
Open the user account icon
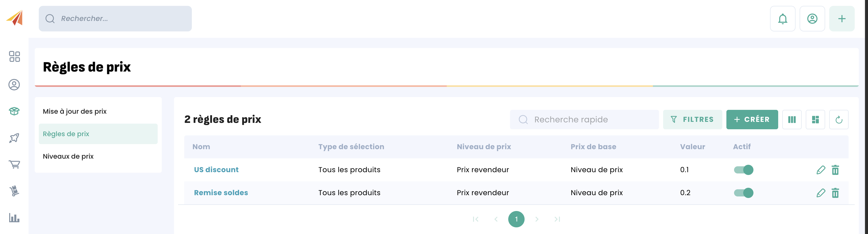click(812, 19)
